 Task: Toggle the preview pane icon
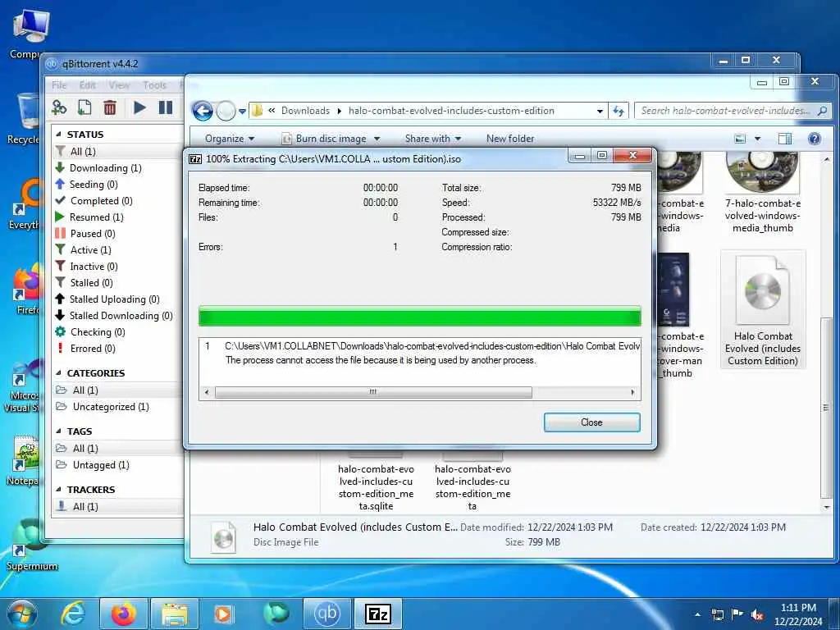tap(785, 139)
